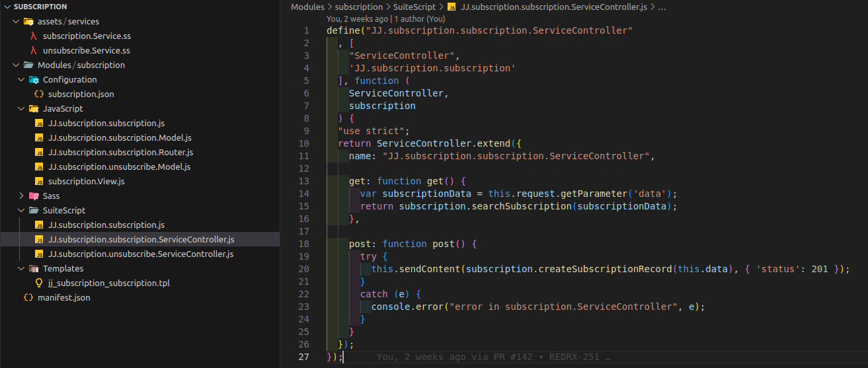
Task: Collapse the JavaScript folder chevron
Action: point(22,109)
